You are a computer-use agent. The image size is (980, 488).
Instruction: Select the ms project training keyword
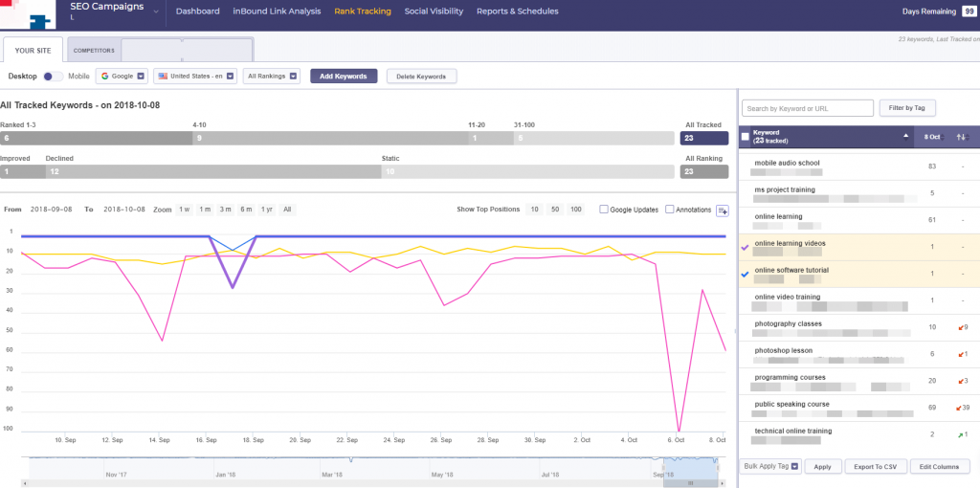[785, 189]
